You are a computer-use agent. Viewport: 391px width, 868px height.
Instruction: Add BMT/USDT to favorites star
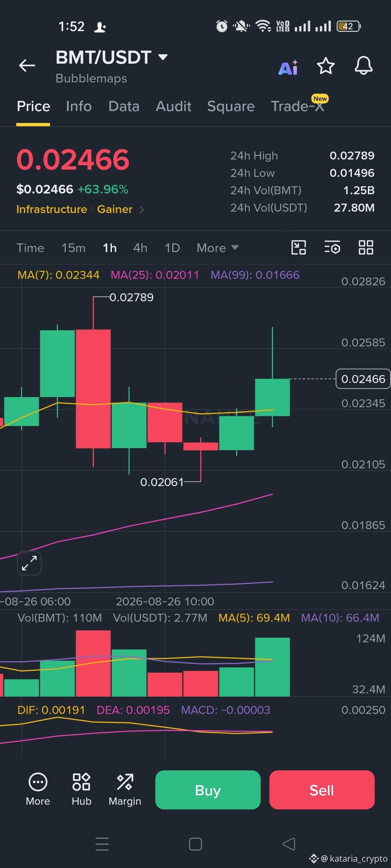pos(325,66)
